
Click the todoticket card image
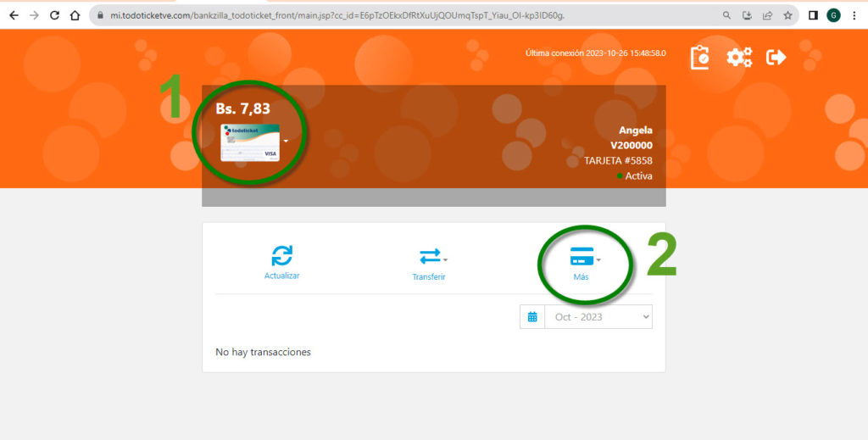pos(249,142)
